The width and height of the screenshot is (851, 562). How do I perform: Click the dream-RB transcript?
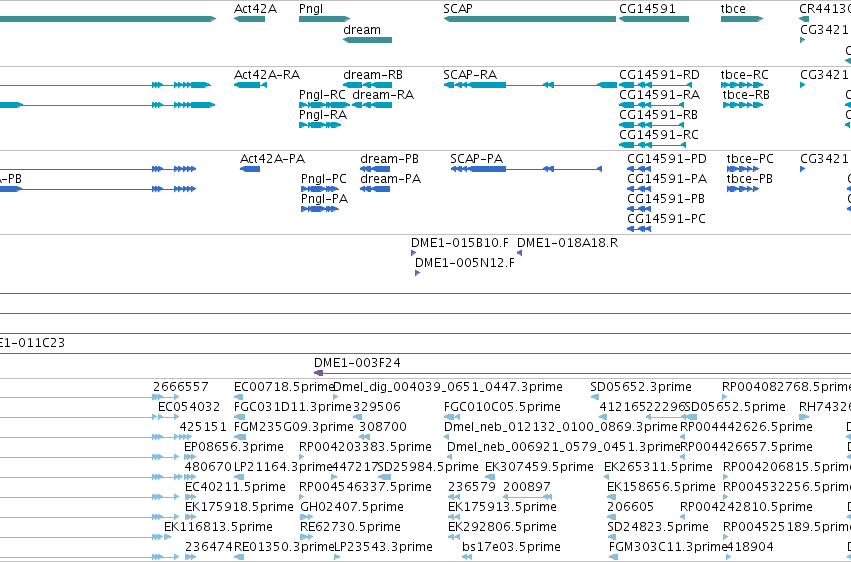pos(367,85)
